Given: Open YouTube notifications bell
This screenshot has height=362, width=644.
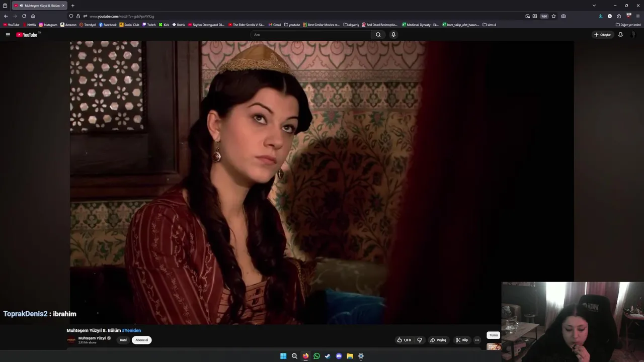Looking at the screenshot, I should pos(620,35).
